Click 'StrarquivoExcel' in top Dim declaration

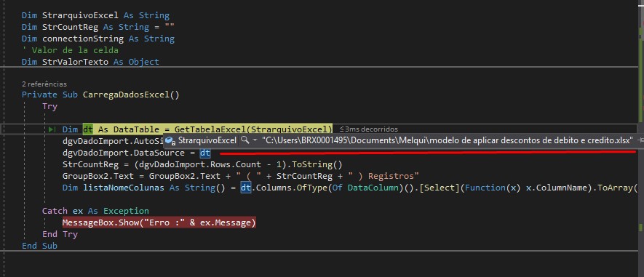click(x=80, y=15)
